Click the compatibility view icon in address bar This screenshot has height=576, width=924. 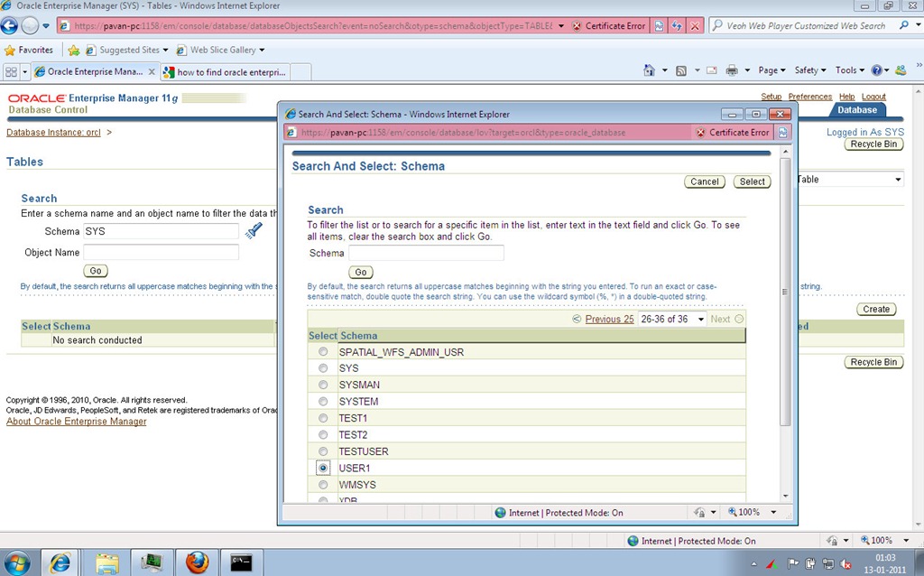tap(659, 26)
